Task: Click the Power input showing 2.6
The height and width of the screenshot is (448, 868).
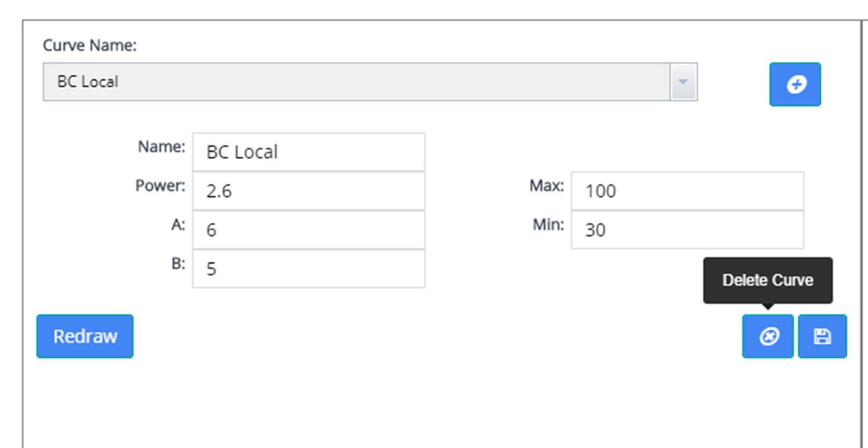Action: [x=309, y=191]
